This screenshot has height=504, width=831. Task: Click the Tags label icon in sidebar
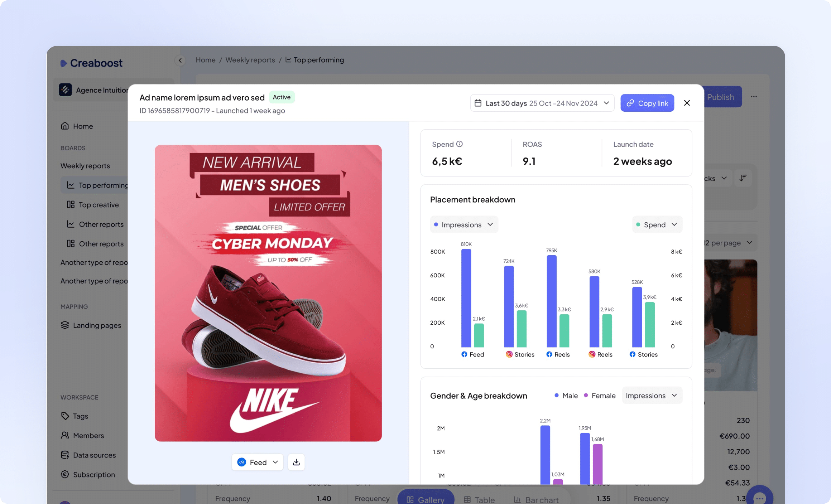(65, 416)
